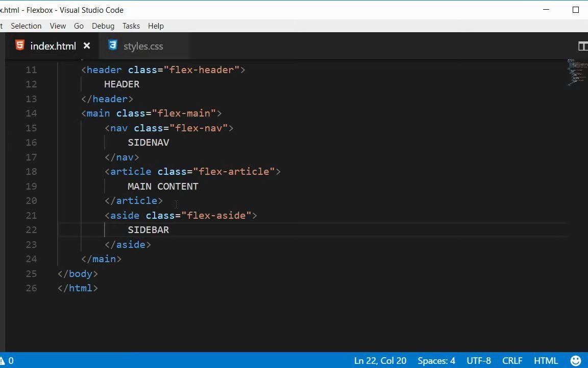Screen dimensions: 588x368
Task: Place cursor on HEADER text
Action: coord(121,84)
